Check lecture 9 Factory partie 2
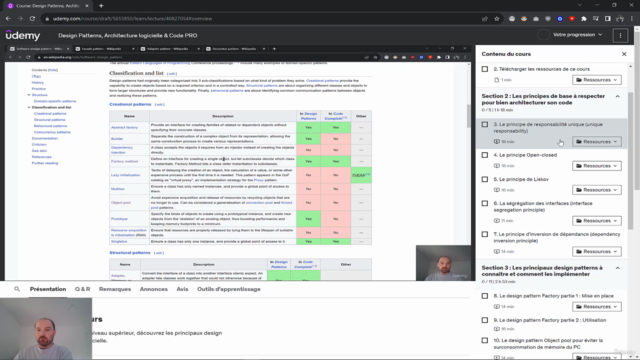The width and height of the screenshot is (640, 360). point(484,320)
